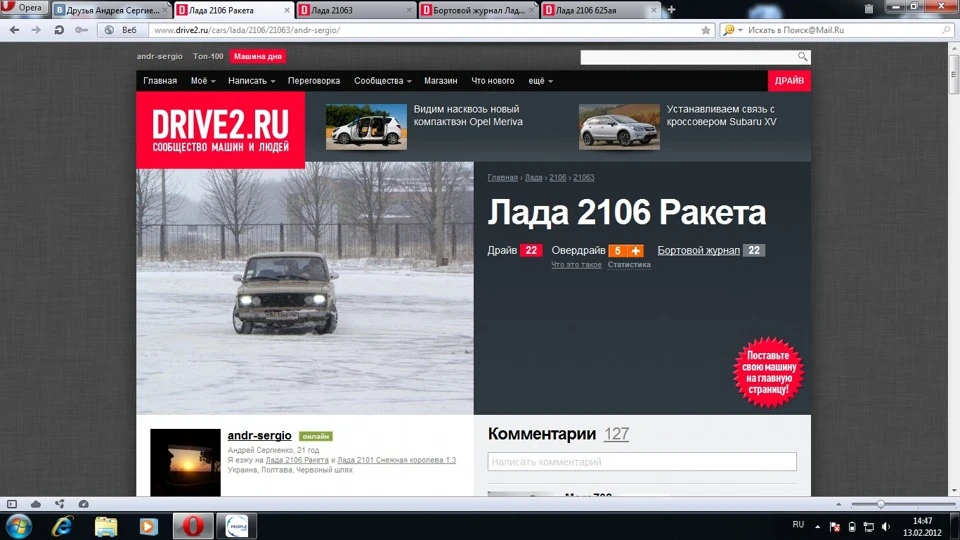
Task: Click the red Драйв 22 counter
Action: (x=531, y=250)
